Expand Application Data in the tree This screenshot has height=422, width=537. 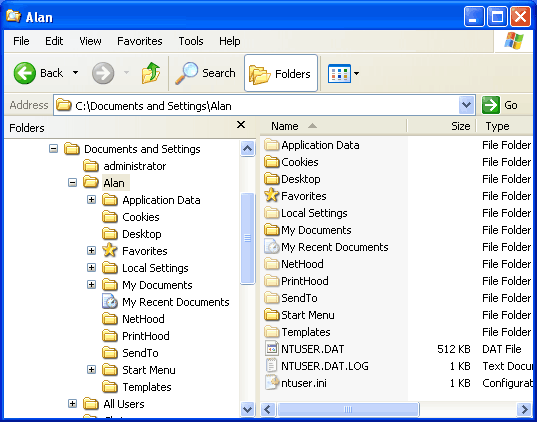pyautogui.click(x=91, y=200)
